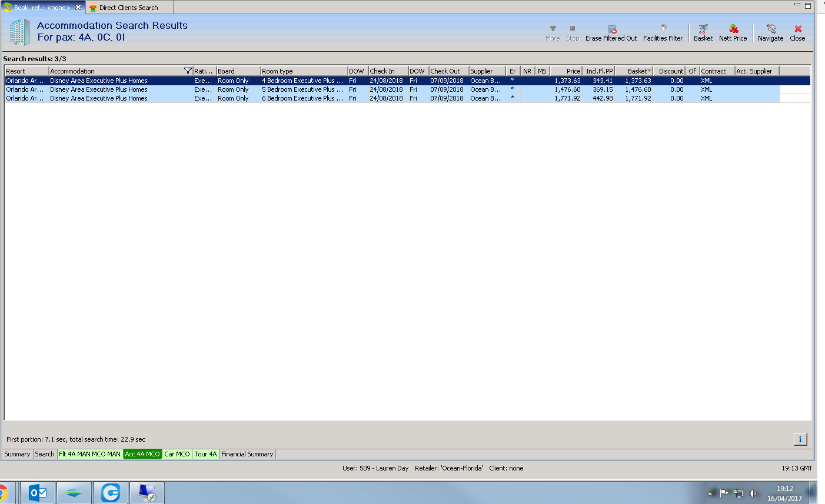Click the network tray icon
Screen dimensions: 825x504
click(x=738, y=493)
